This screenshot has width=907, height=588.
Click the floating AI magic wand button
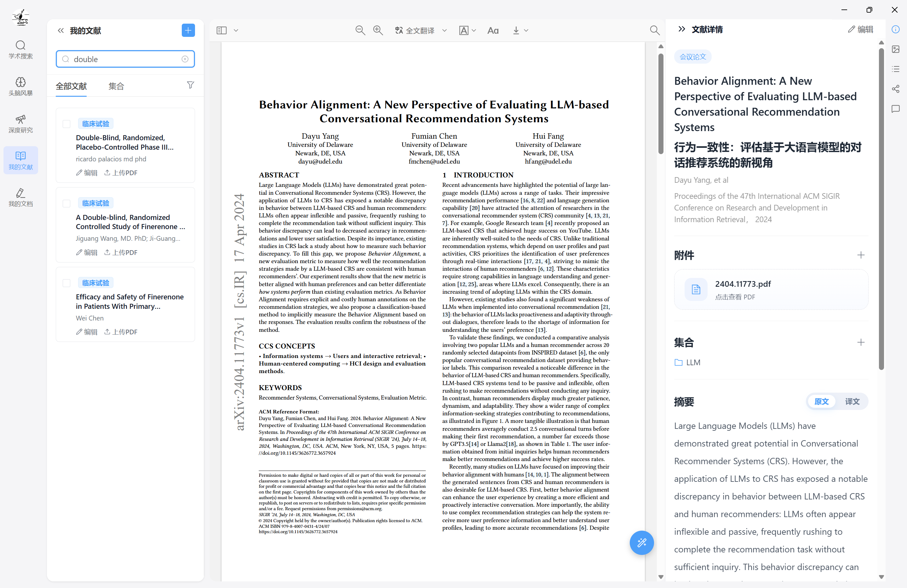tap(641, 542)
